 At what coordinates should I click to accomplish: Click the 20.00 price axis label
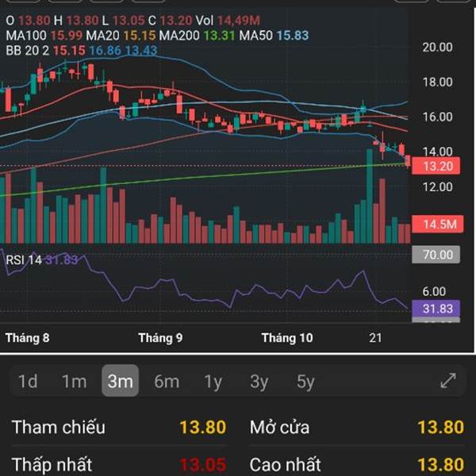(437, 47)
